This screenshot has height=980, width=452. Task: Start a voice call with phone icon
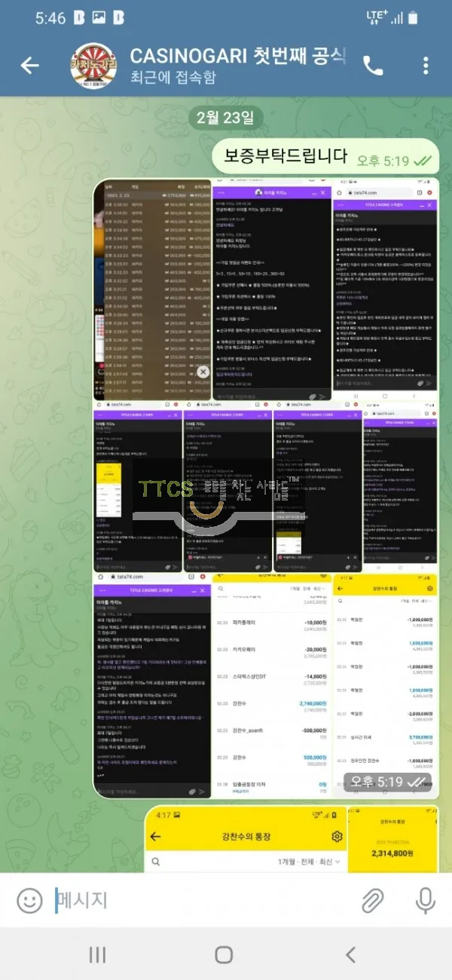373,66
